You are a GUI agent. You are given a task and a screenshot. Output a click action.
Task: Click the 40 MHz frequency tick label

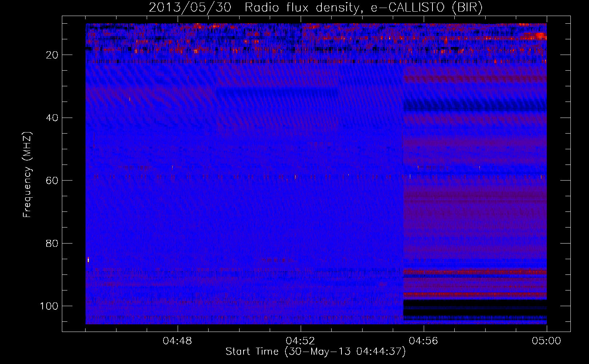coord(52,118)
